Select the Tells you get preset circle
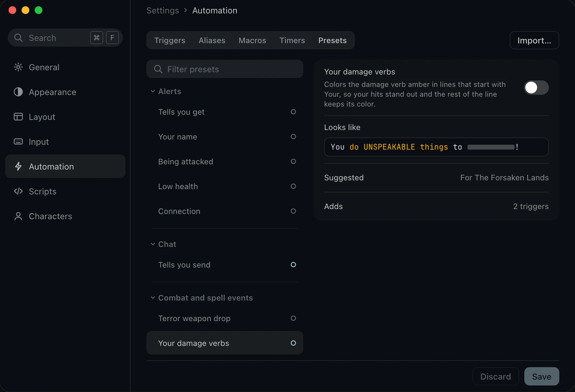 (x=293, y=112)
